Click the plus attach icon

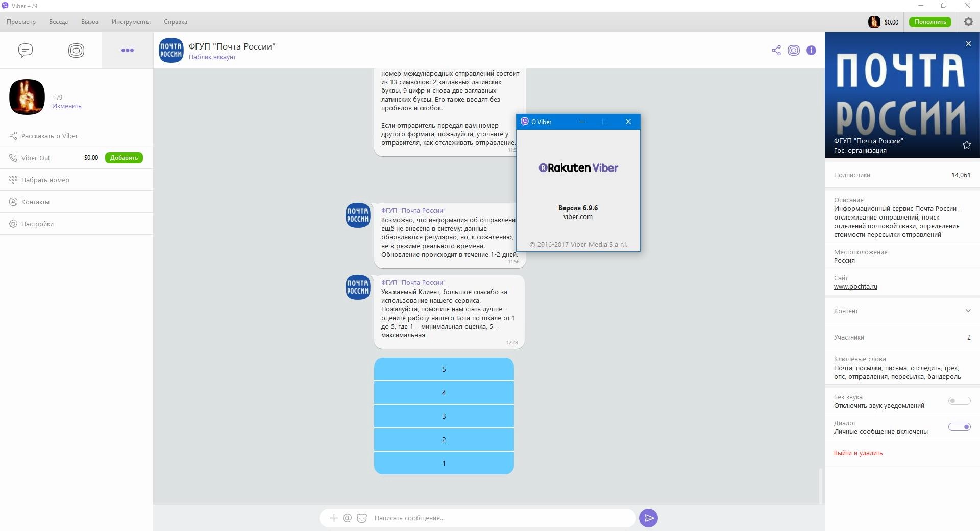tap(334, 518)
